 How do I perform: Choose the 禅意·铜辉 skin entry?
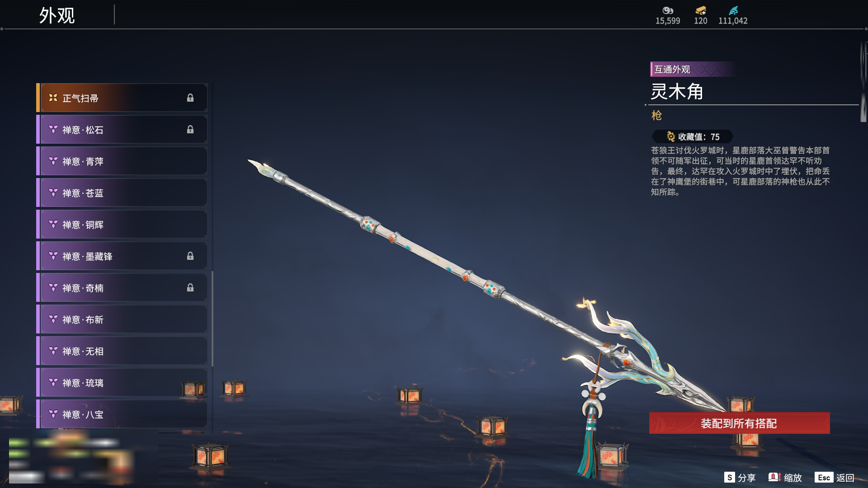pyautogui.click(x=122, y=225)
